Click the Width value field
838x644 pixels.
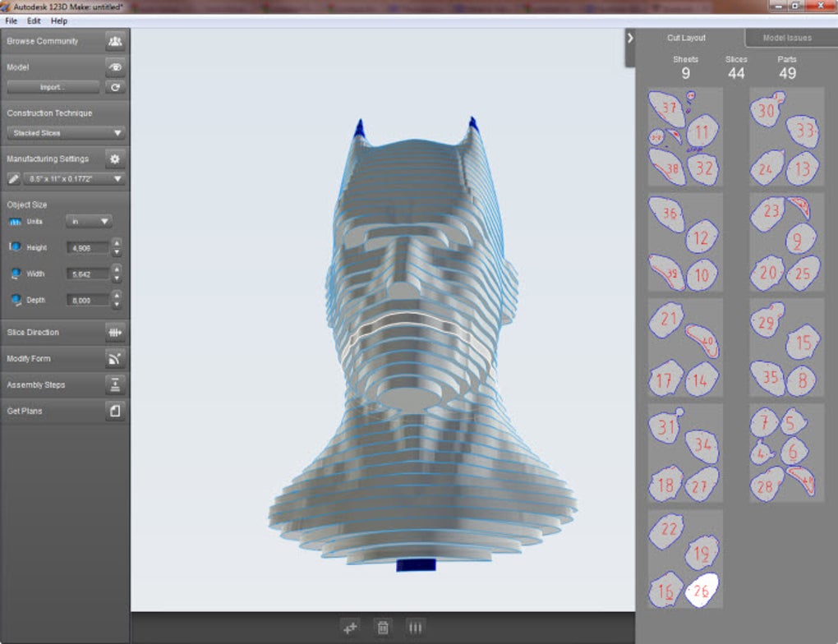(x=88, y=274)
